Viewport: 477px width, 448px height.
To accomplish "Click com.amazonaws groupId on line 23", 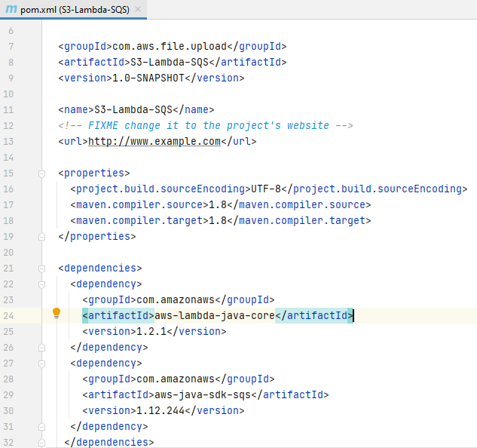I will click(176, 299).
